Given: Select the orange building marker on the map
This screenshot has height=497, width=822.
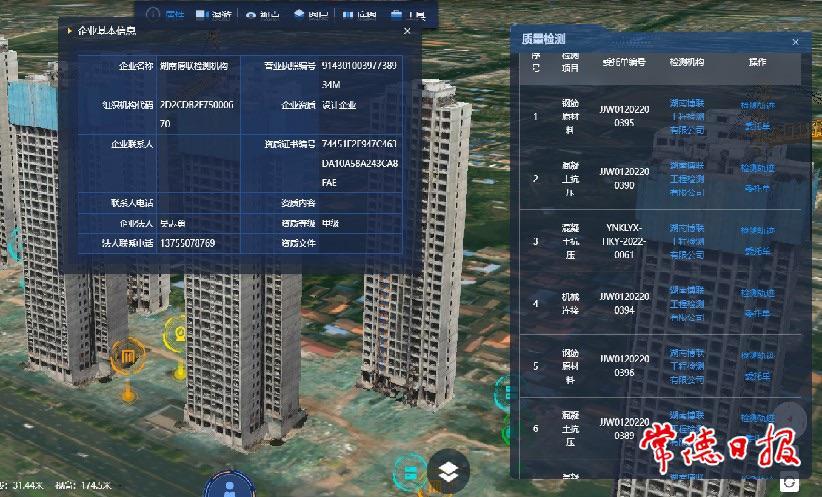Looking at the screenshot, I should pos(128,357).
